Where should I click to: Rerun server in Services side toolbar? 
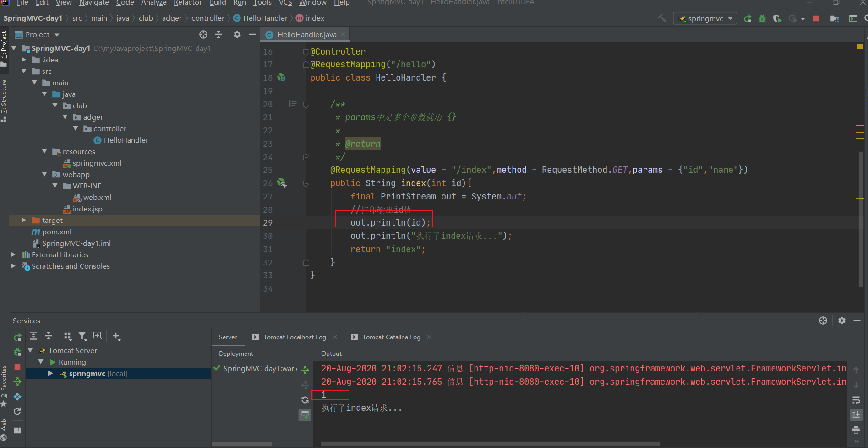[17, 337]
